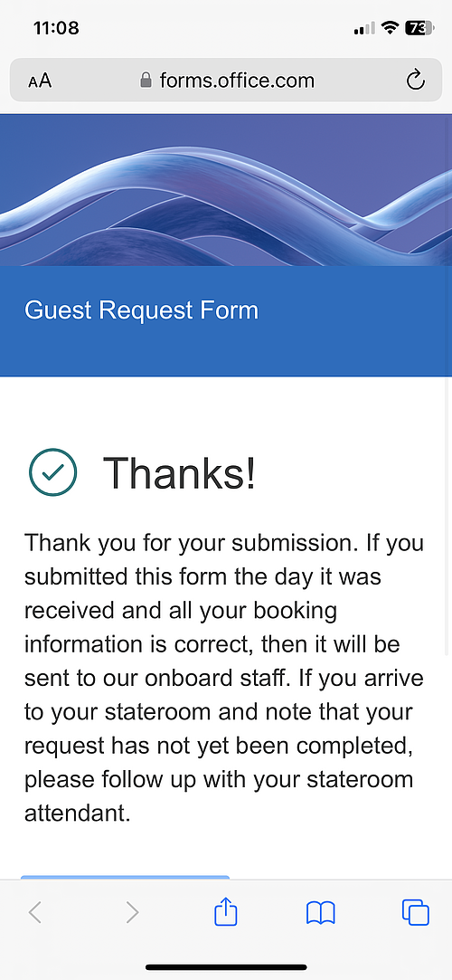Viewport: 452px width, 980px height.
Task: Tap the cellular signal bars
Action: [364, 28]
